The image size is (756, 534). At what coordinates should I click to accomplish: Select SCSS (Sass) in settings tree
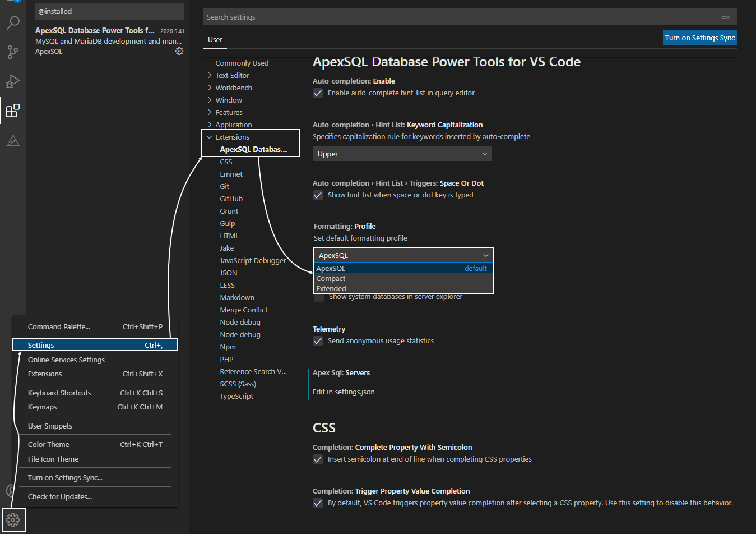click(238, 384)
